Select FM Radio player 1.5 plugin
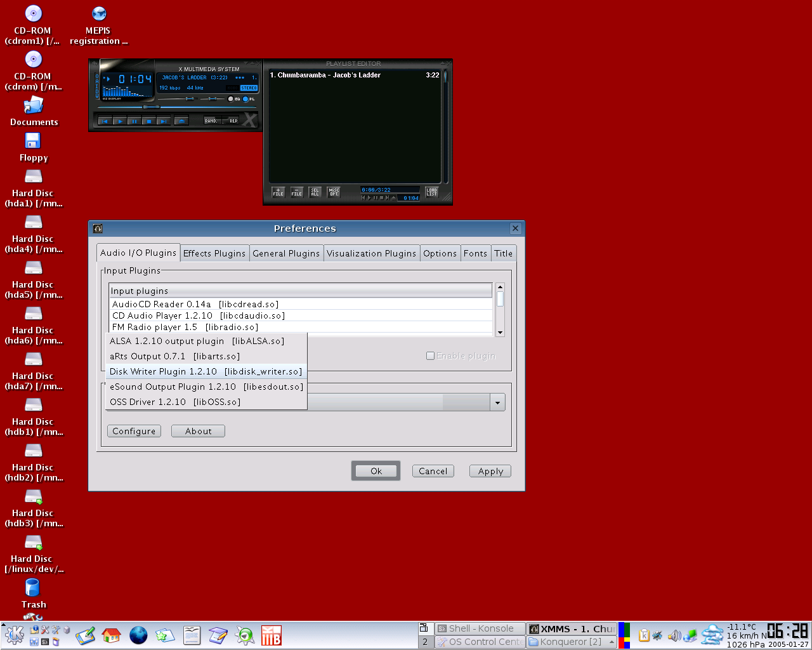Viewport: 812px width, 650px height. click(x=301, y=327)
